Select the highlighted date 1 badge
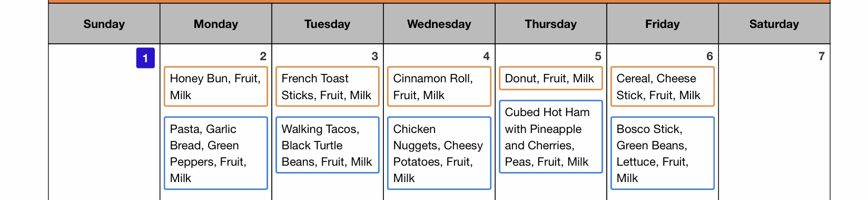The height and width of the screenshot is (200, 868). (145, 58)
